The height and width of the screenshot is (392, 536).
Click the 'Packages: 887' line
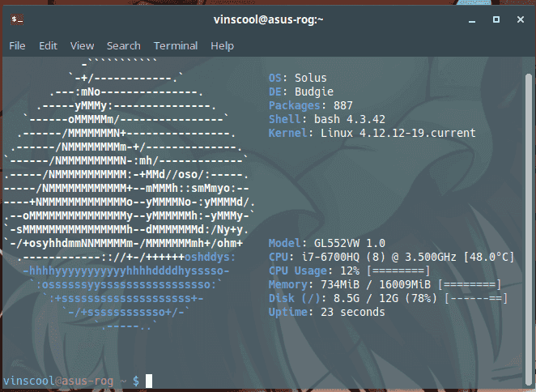(x=310, y=105)
